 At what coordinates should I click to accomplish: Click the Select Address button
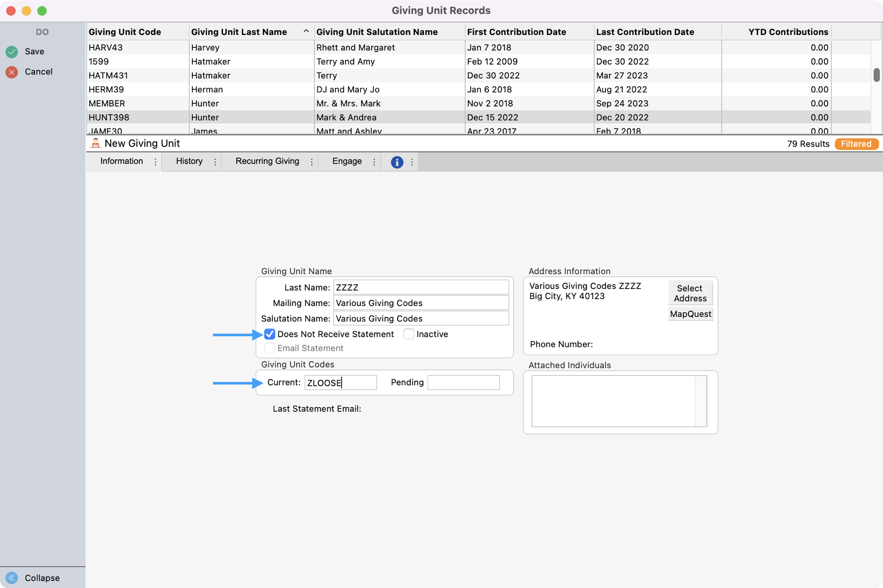690,293
